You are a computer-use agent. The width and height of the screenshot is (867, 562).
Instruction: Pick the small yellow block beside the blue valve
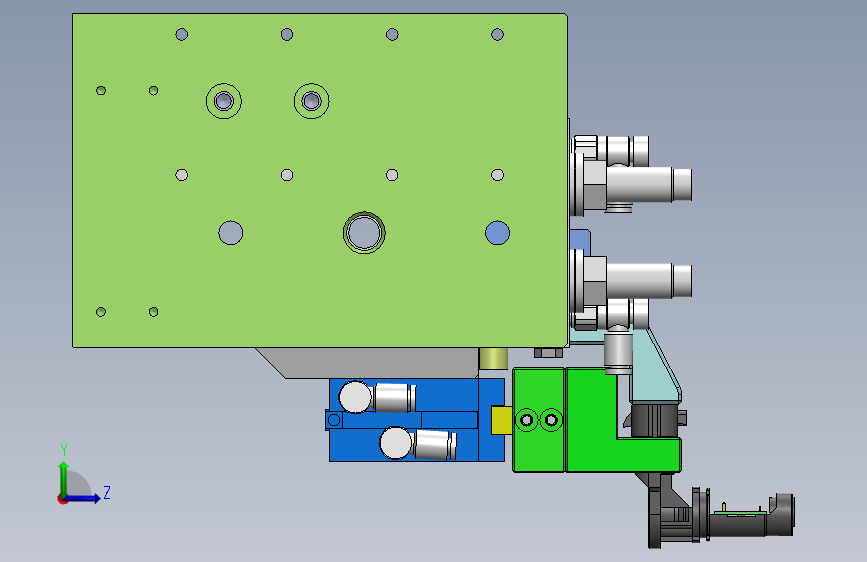pos(502,420)
